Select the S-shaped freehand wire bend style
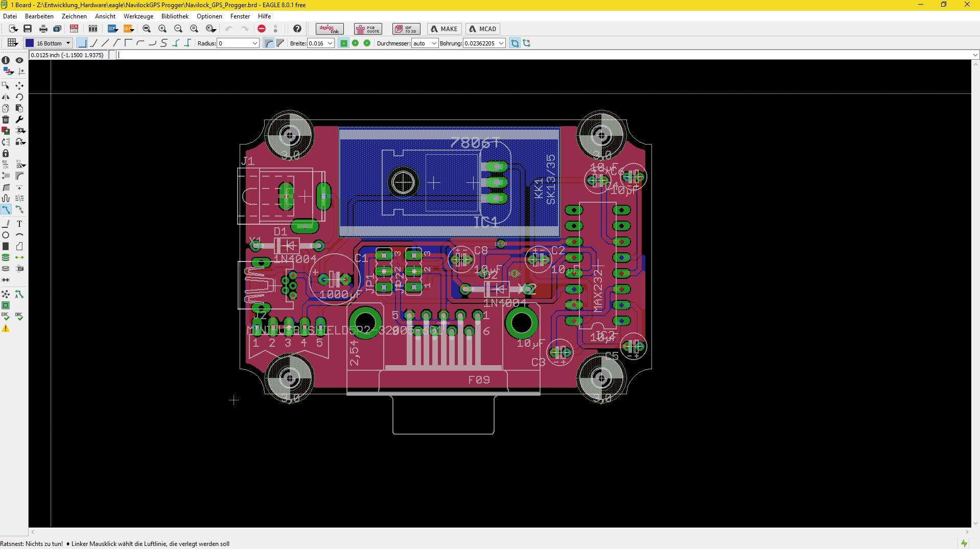The height and width of the screenshot is (549, 980). pyautogui.click(x=164, y=43)
